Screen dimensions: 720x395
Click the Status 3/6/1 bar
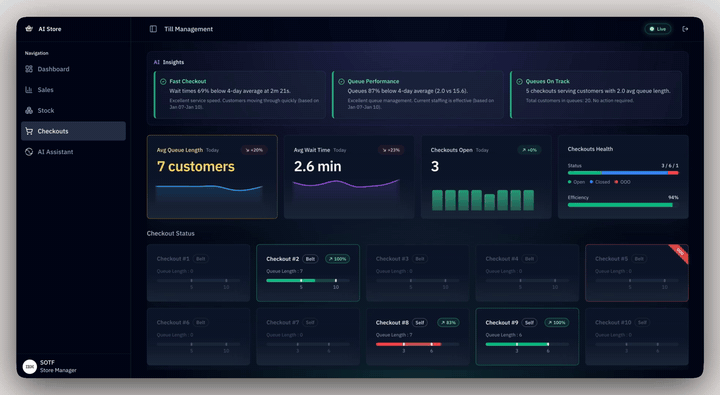pos(623,173)
